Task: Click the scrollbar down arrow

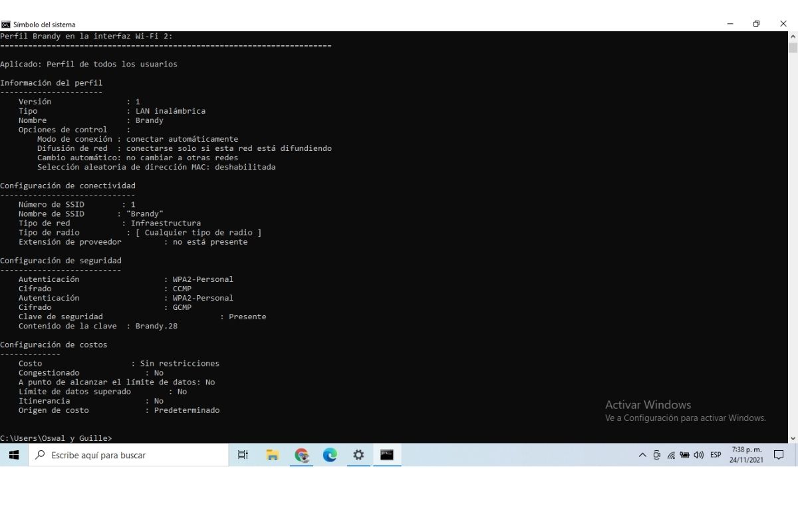Action: [793, 438]
